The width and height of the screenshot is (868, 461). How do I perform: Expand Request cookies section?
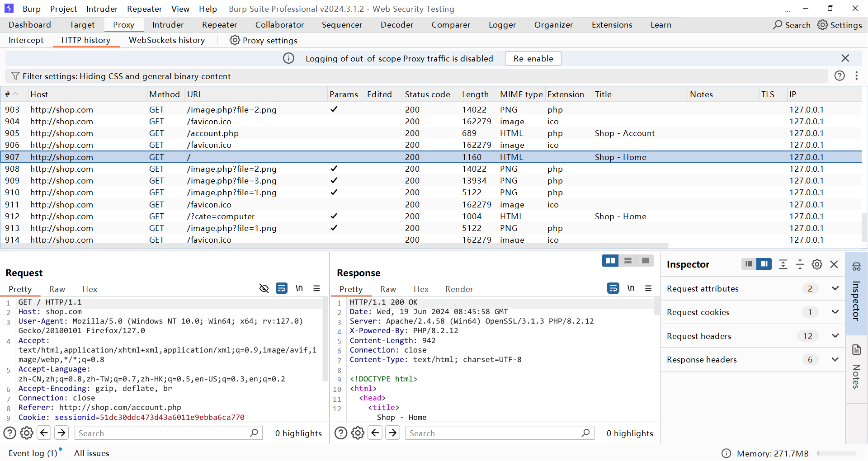pyautogui.click(x=835, y=312)
